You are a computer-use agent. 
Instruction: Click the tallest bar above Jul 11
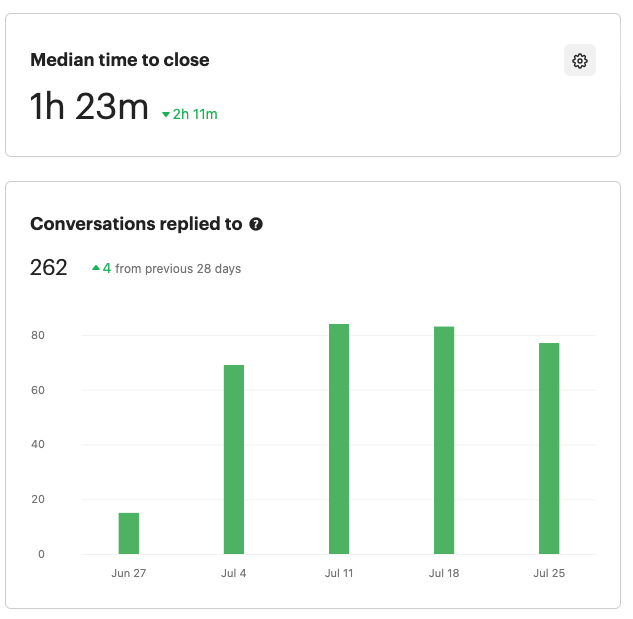[339, 439]
